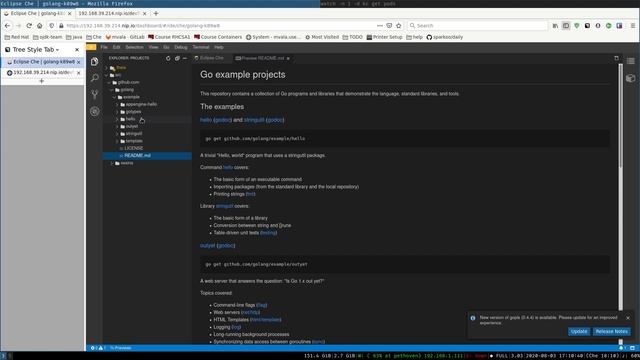Open the outyet link in README
Image resolution: width=640 pixels, height=360 pixels.
tap(207, 246)
